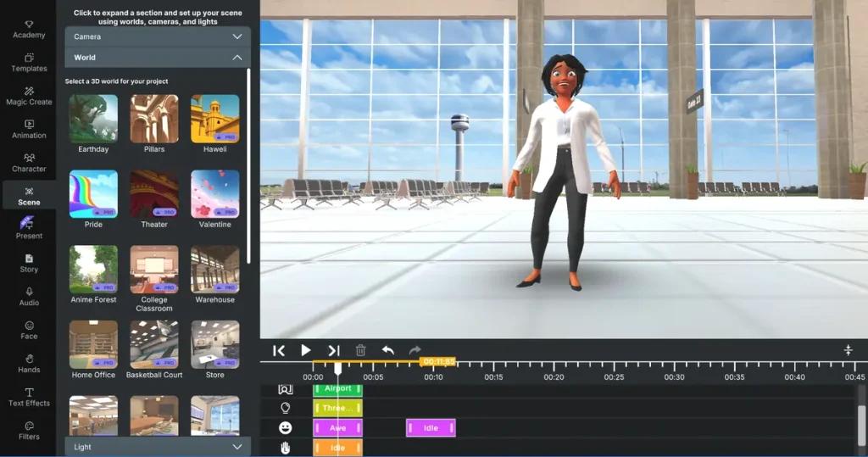The image size is (868, 457).
Task: Delete selected clip with trash icon
Action: (x=360, y=350)
